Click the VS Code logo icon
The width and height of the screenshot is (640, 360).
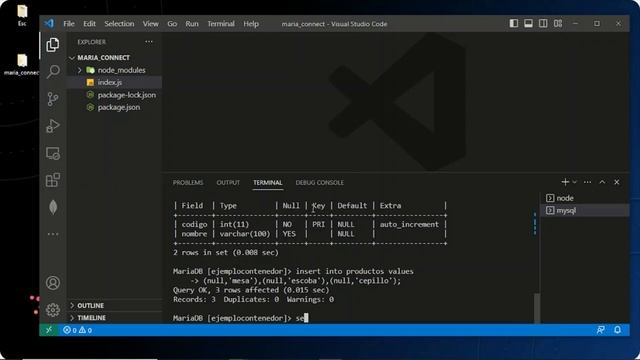click(49, 24)
